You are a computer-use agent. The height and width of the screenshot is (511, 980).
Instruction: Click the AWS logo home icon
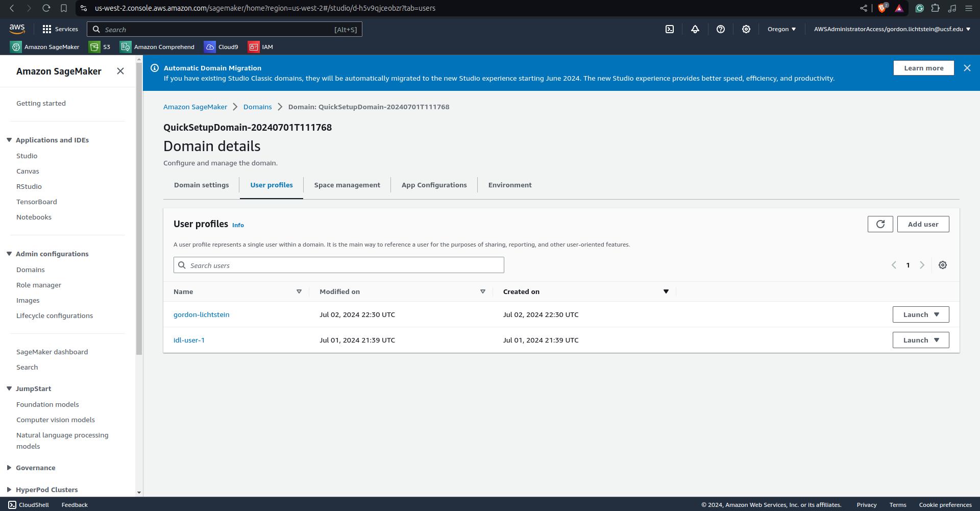click(17, 29)
